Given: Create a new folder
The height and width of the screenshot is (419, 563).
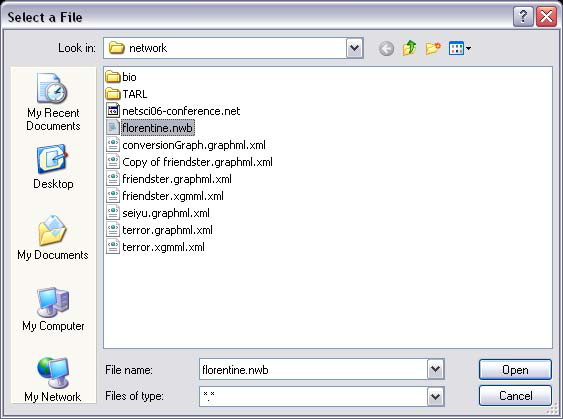Looking at the screenshot, I should (x=433, y=48).
